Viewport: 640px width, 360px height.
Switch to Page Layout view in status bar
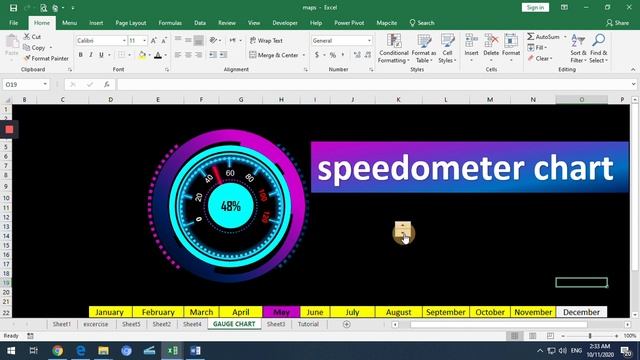[532, 336]
